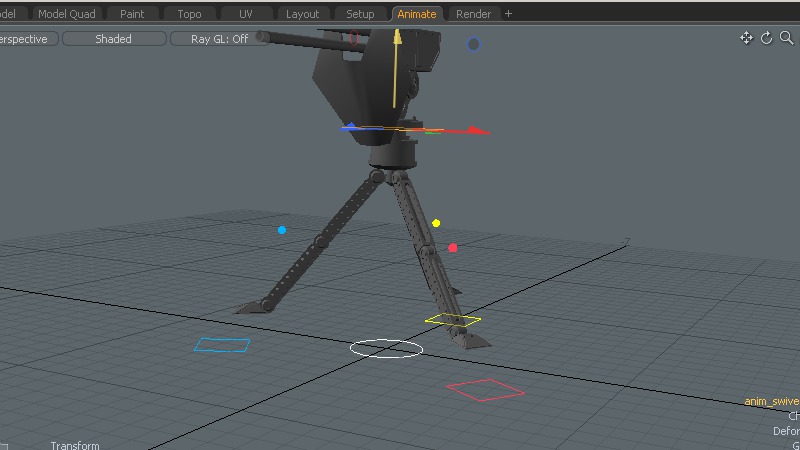This screenshot has height=450, width=800.
Task: Click the viewport rotate icon
Action: pos(766,38)
